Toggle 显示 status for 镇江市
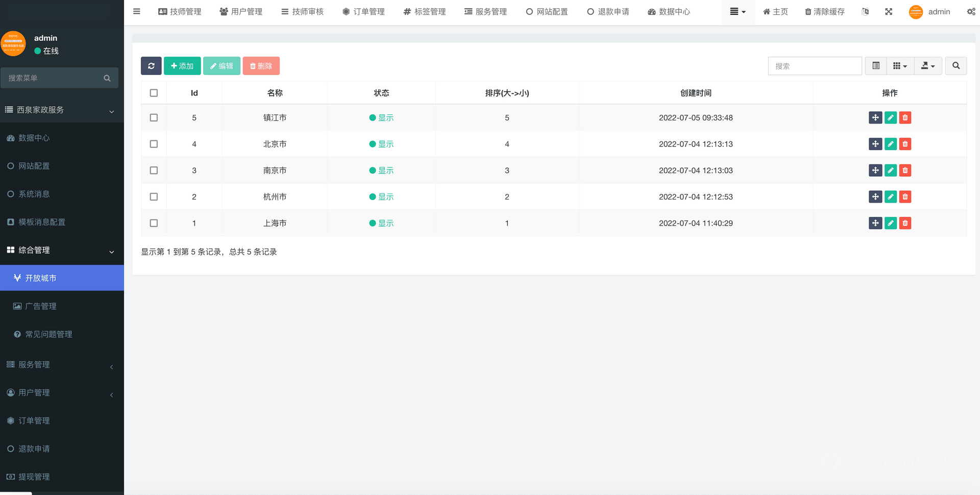The width and height of the screenshot is (980, 495). [x=381, y=118]
